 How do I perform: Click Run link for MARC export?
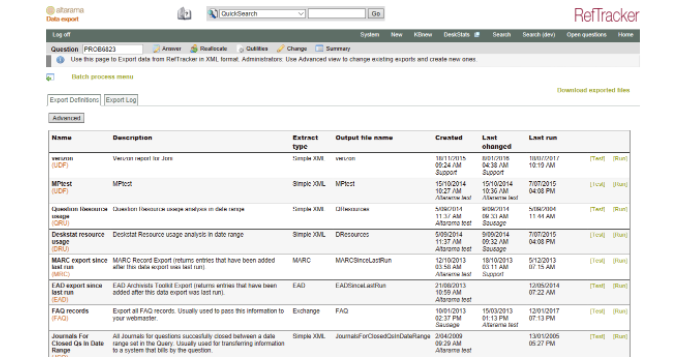(620, 261)
